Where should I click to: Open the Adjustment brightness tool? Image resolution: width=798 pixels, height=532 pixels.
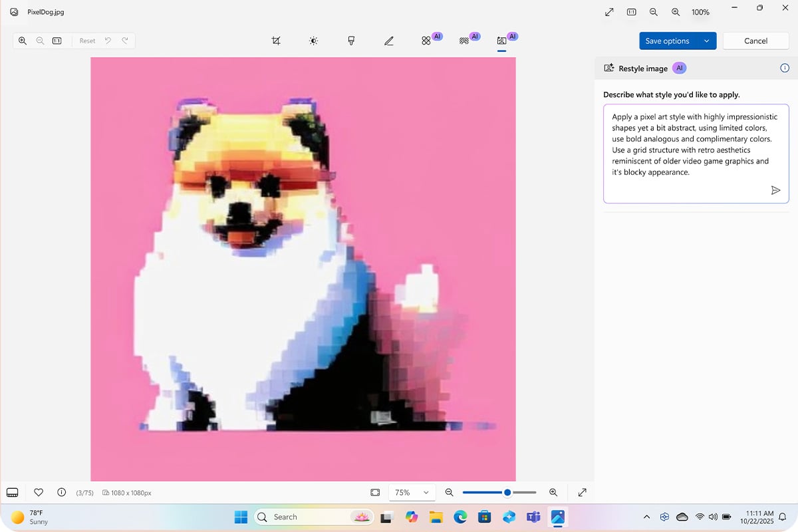click(x=313, y=41)
